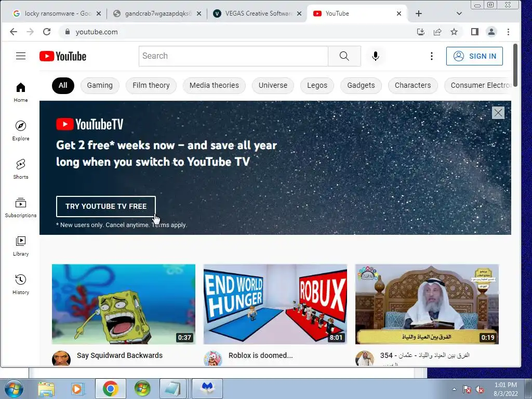532x399 pixels.
Task: Select the All filter chip
Action: click(63, 86)
